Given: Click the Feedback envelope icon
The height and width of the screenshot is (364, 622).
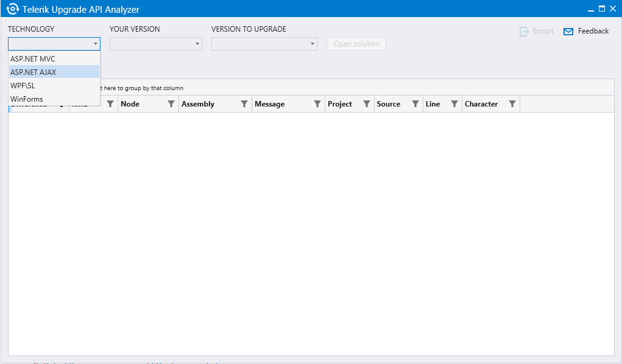Looking at the screenshot, I should tap(568, 32).
